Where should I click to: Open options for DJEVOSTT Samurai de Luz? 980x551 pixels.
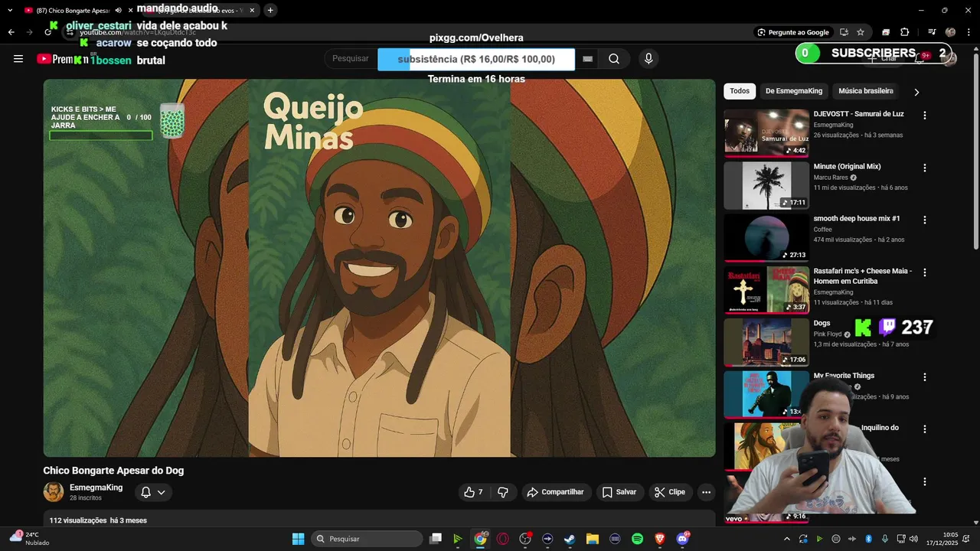[x=924, y=116]
